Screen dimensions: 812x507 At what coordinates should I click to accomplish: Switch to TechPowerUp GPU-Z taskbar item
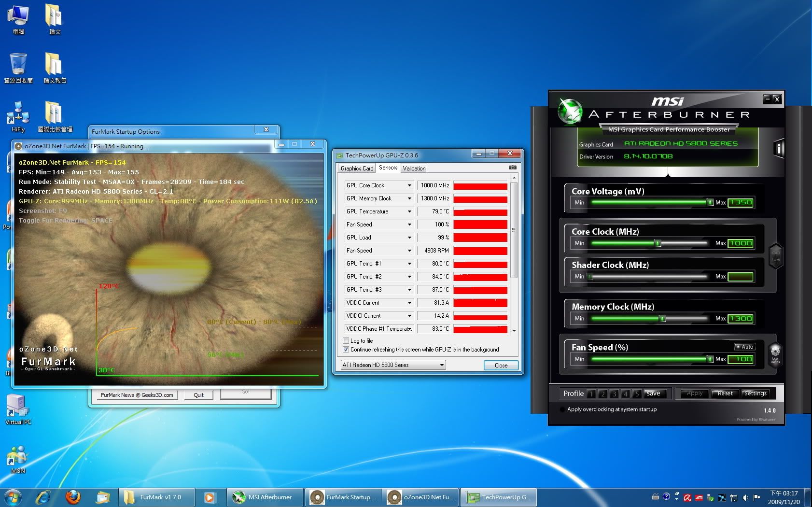pos(499,497)
